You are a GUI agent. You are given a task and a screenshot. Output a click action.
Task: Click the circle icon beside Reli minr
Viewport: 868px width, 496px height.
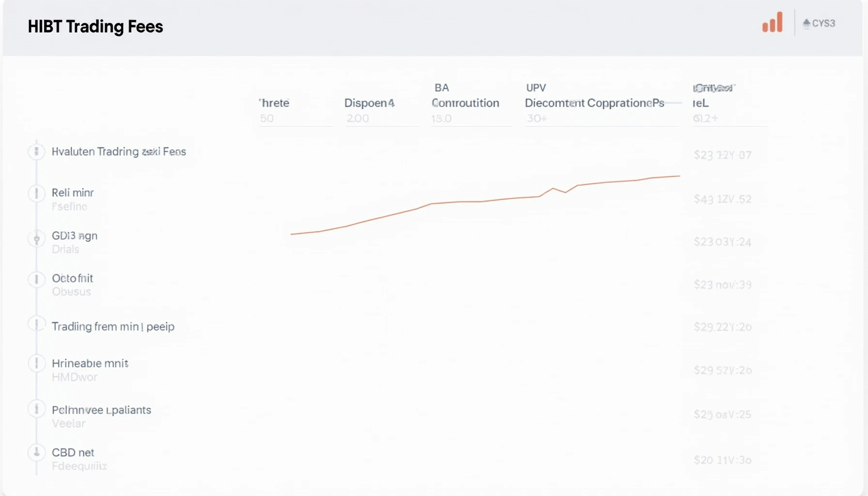[36, 193]
